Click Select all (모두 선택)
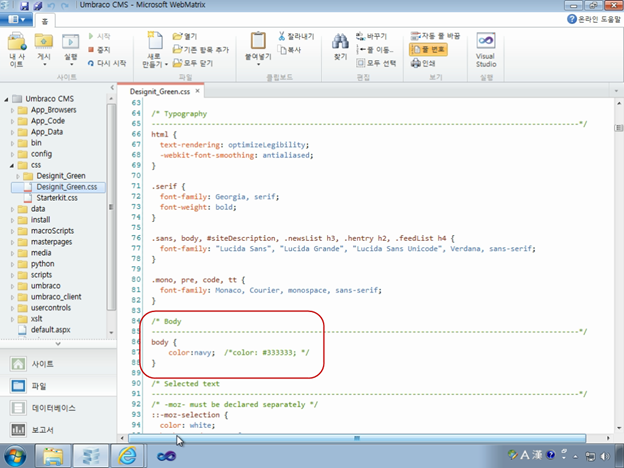The width and height of the screenshot is (624, 468). [376, 63]
